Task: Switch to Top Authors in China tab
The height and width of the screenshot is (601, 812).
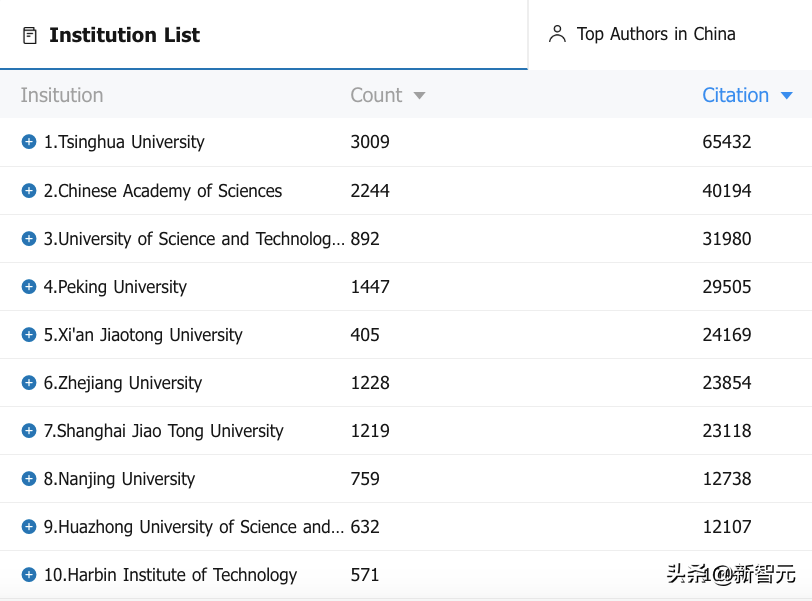Action: (655, 34)
